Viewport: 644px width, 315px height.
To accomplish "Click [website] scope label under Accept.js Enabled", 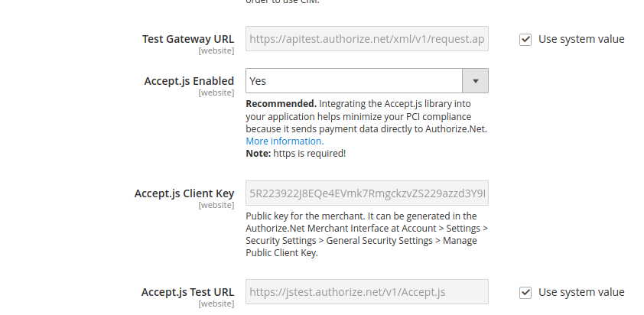I will 216,93.
